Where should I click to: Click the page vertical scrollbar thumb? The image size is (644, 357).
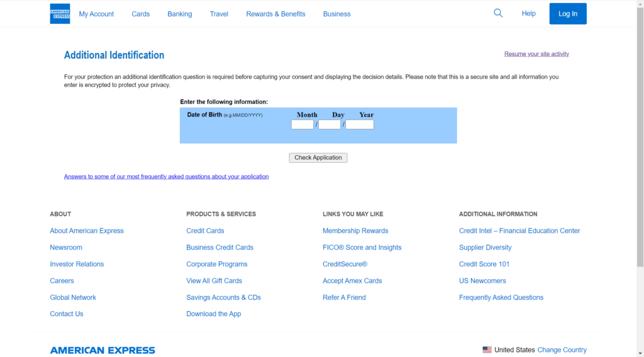pyautogui.click(x=640, y=136)
